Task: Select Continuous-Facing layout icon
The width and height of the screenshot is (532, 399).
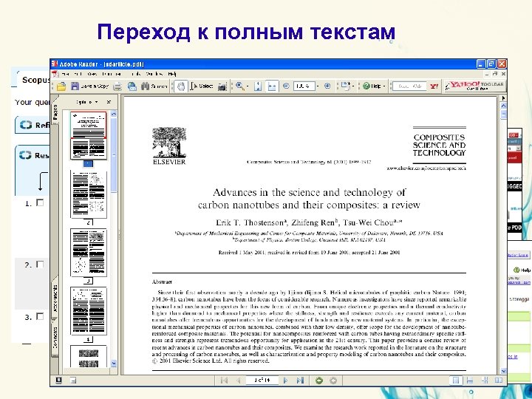Action: [x=485, y=381]
